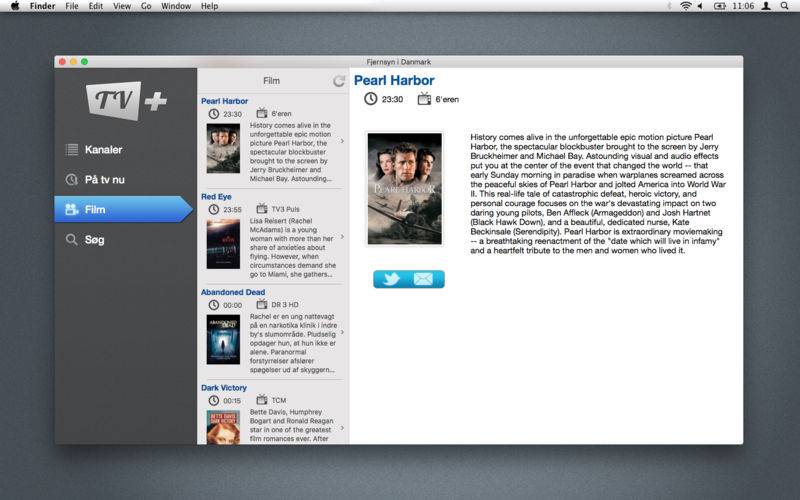Open the Go menu
The width and height of the screenshot is (800, 500).
tap(146, 6)
